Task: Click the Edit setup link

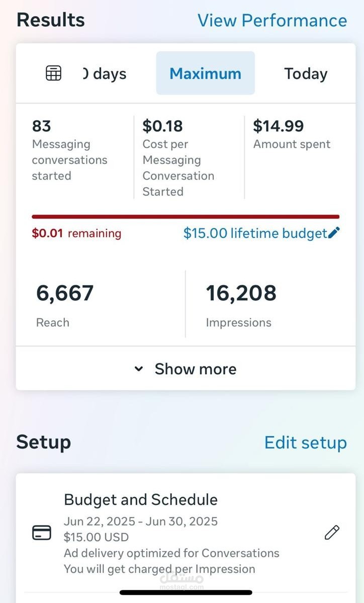Action: 306,443
